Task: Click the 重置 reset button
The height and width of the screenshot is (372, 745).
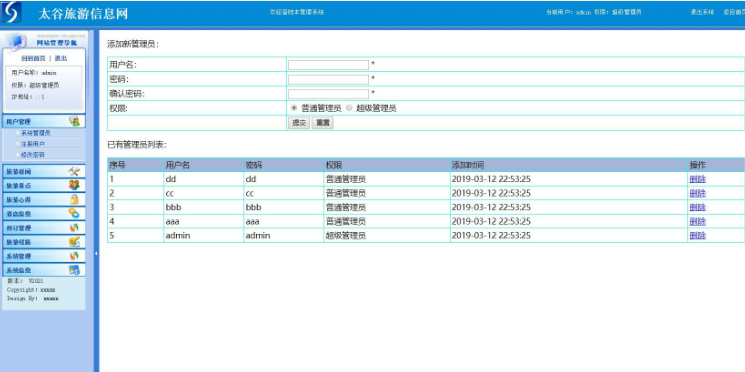Action: point(323,123)
